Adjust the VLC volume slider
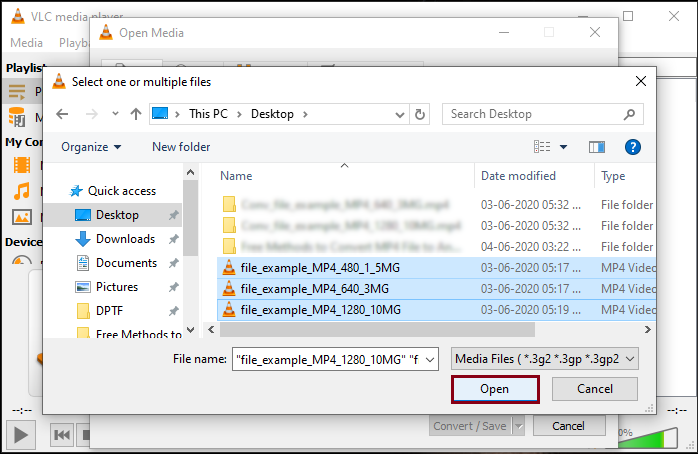This screenshot has width=698, height=454. coord(649,438)
